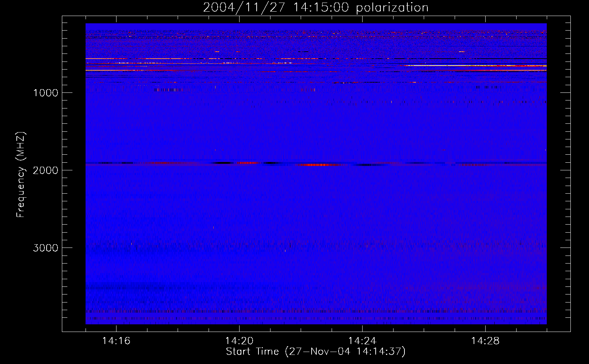Click the 14:16 time tick label
Screen dimensions: 589x364
[116, 341]
